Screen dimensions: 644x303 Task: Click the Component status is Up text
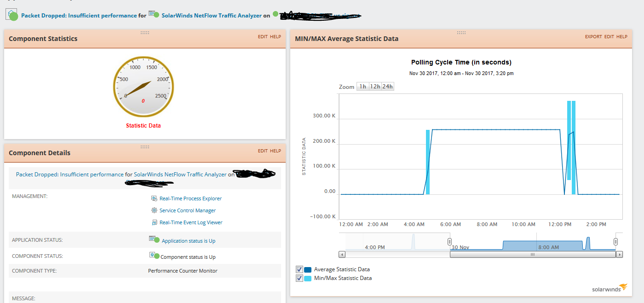188,257
